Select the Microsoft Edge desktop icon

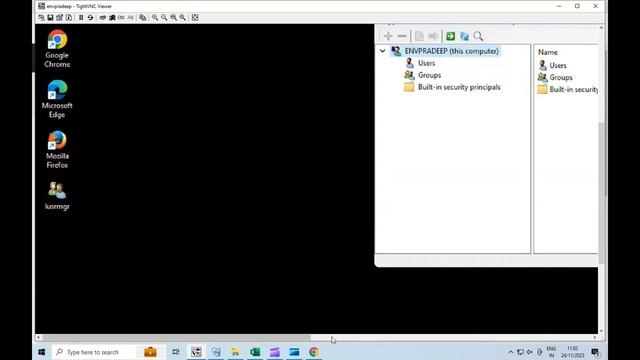[57, 99]
